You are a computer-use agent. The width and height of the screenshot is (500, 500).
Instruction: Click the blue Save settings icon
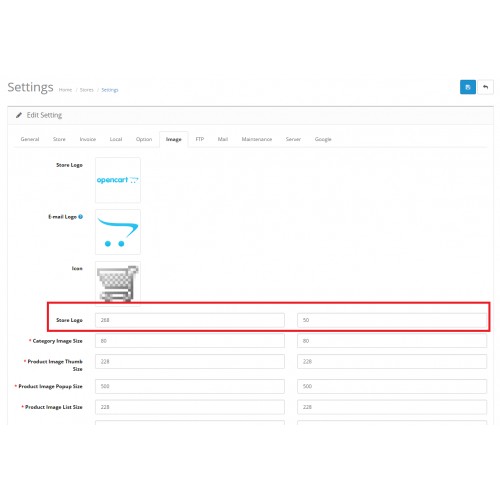468,87
